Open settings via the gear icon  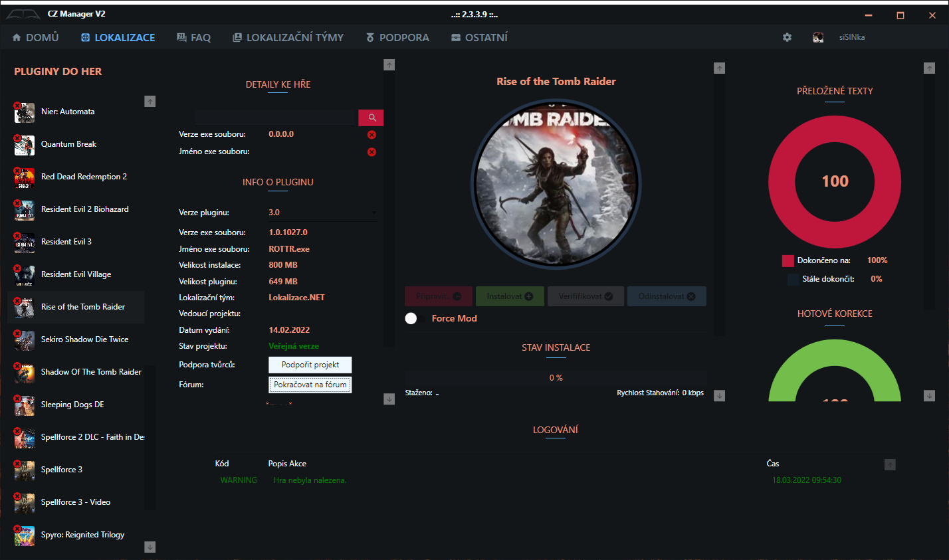(787, 37)
